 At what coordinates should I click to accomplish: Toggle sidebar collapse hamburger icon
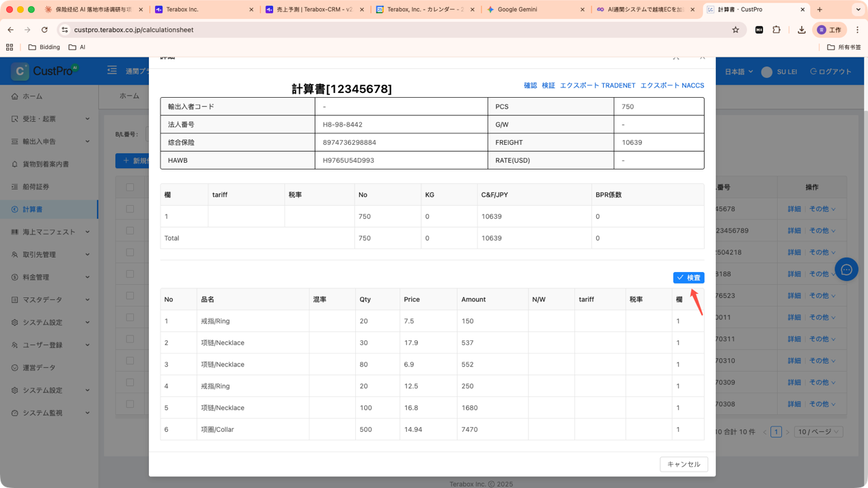[112, 70]
